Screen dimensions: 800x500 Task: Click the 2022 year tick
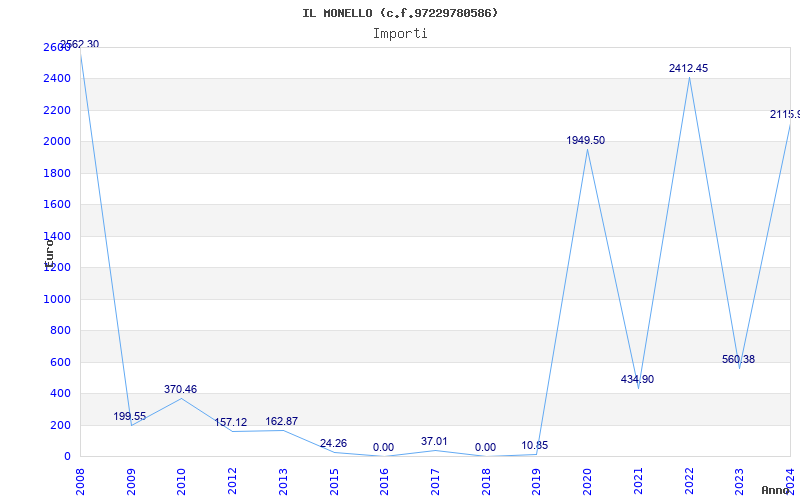click(689, 481)
